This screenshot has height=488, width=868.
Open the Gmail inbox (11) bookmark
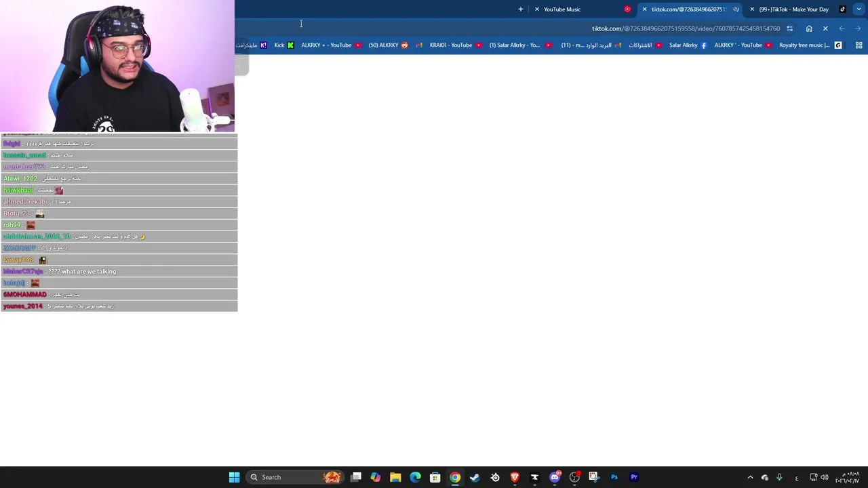click(x=591, y=45)
